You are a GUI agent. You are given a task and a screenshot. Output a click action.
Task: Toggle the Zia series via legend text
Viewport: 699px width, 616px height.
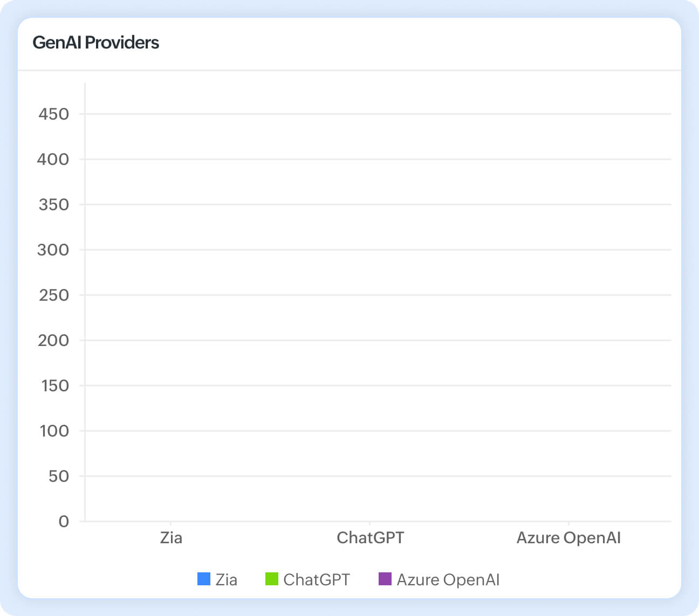[227, 580]
